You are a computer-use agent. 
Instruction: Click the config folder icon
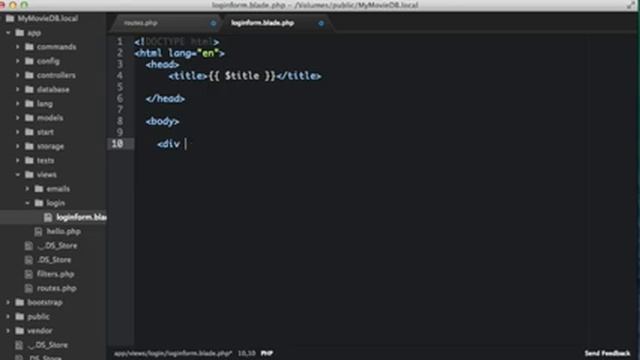point(29,61)
